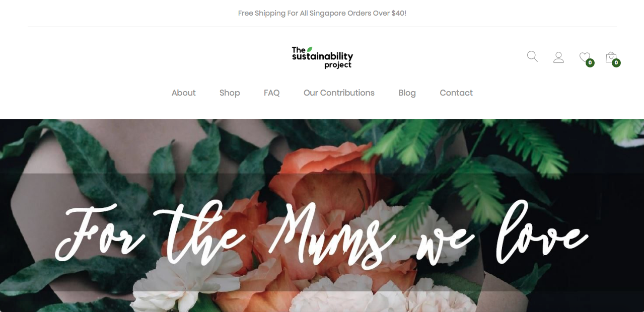Image resolution: width=644 pixels, height=312 pixels.
Task: Click the free shipping announcement text
Action: click(322, 13)
